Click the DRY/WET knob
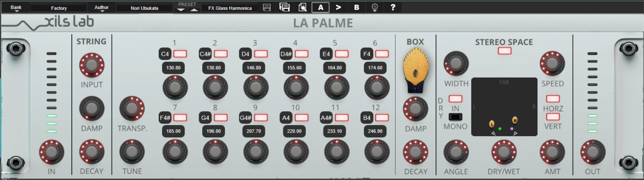Viewport: 644px width, 180px height. click(x=504, y=152)
